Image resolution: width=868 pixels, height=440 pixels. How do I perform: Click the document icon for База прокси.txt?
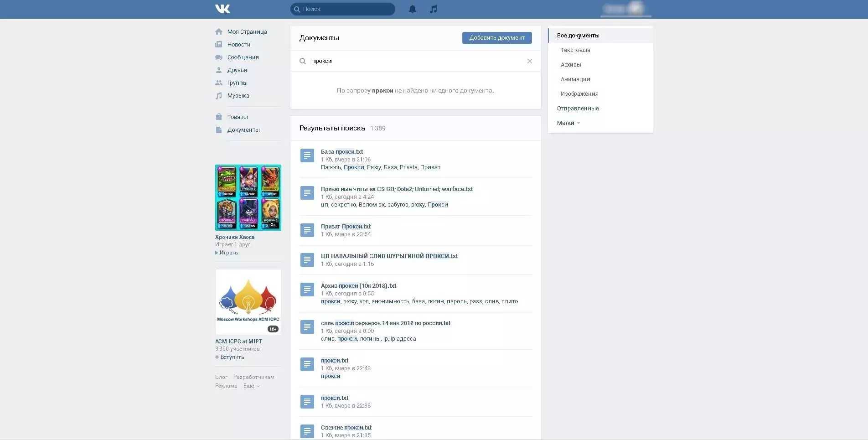(x=307, y=155)
